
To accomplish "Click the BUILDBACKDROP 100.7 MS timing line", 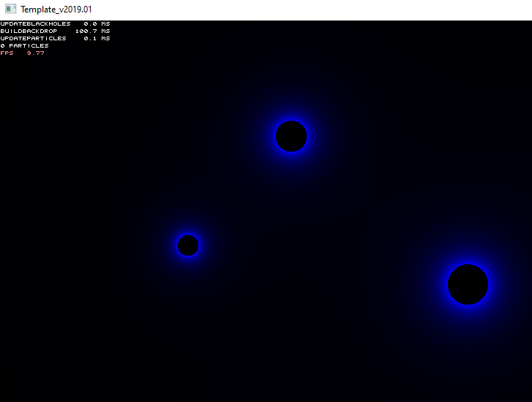I will pyautogui.click(x=56, y=31).
